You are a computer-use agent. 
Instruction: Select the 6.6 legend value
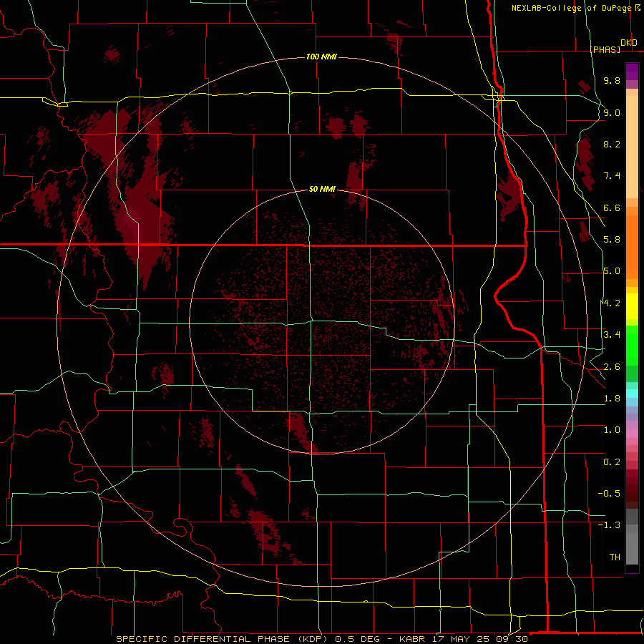click(x=612, y=208)
